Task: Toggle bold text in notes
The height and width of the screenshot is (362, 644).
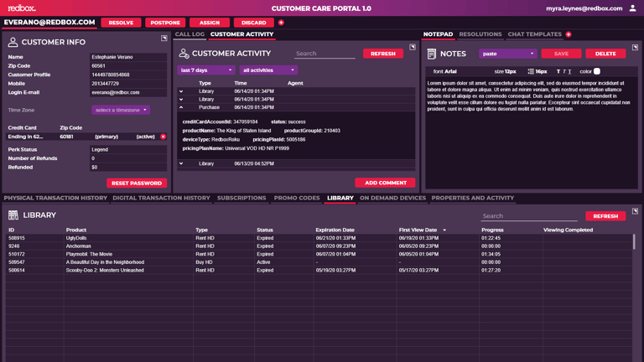Action: point(558,71)
